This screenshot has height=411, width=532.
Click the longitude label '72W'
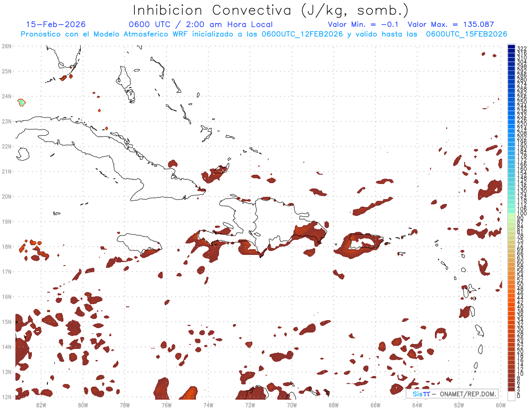point(250,404)
